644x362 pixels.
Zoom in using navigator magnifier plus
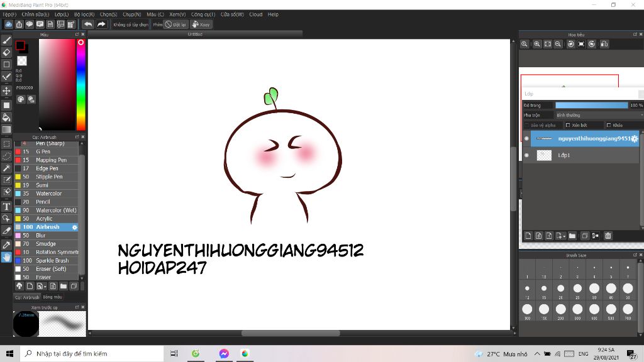(x=537, y=45)
